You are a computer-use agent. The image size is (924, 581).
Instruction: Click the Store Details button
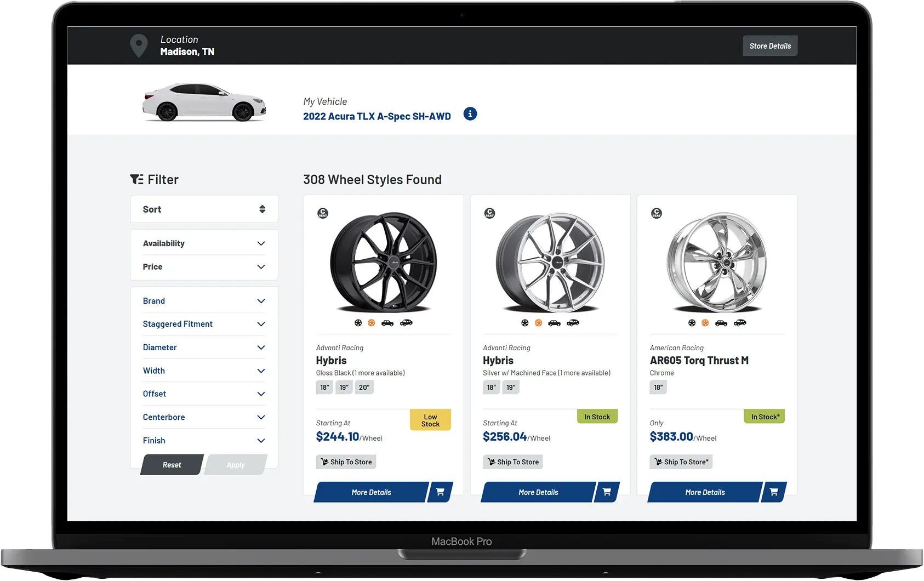[770, 46]
